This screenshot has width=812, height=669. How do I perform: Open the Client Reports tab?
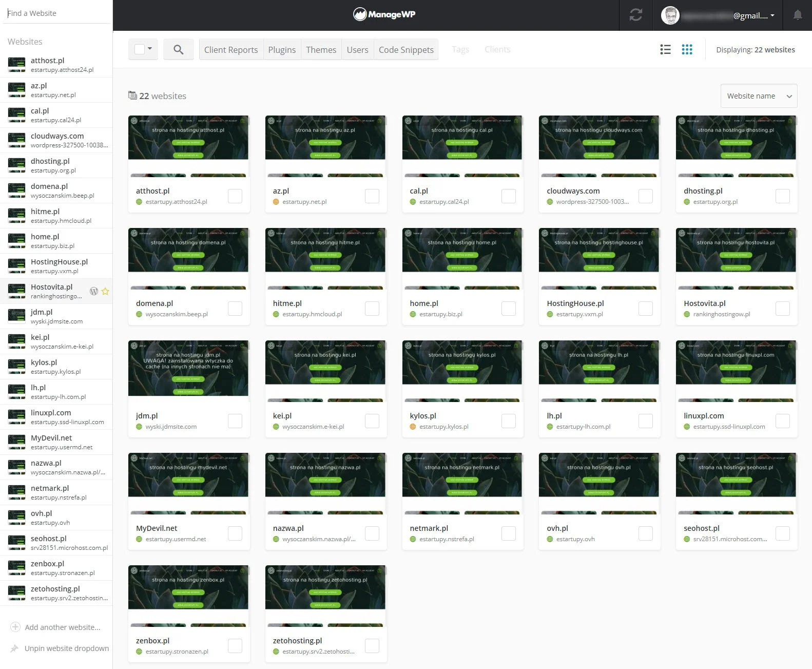coord(231,50)
